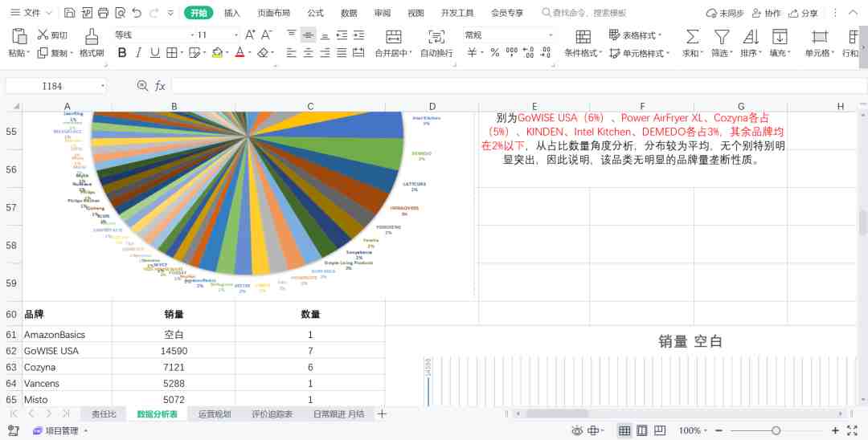This screenshot has width=868, height=440.
Task: Click the increase decimal places icon
Action: 529,52
